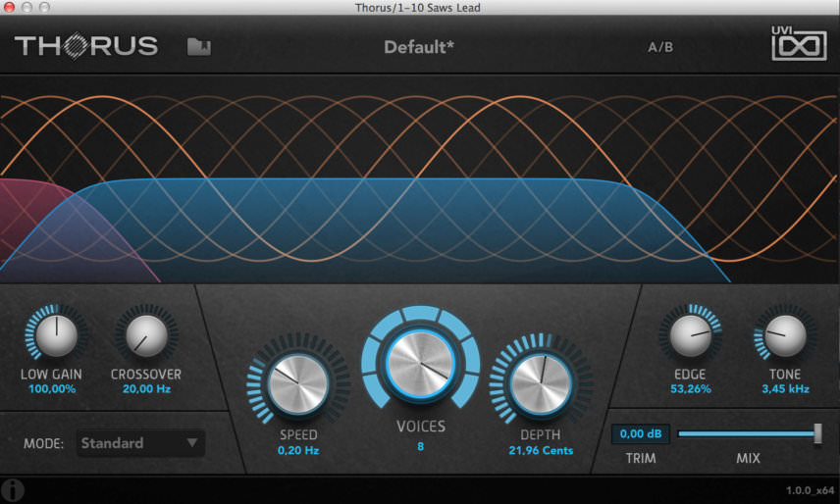
Task: Click the Crossover knob
Action: 146,335
